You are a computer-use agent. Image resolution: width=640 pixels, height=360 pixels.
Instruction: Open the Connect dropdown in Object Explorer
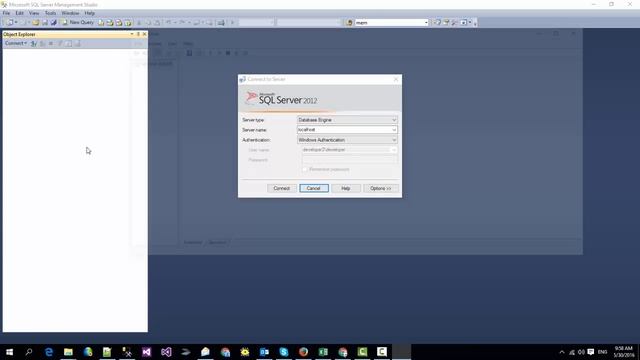click(16, 43)
